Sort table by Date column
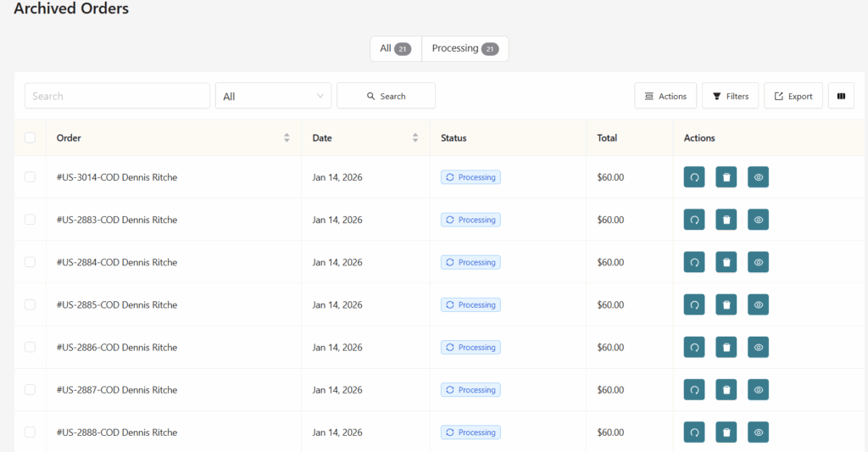 click(x=415, y=137)
